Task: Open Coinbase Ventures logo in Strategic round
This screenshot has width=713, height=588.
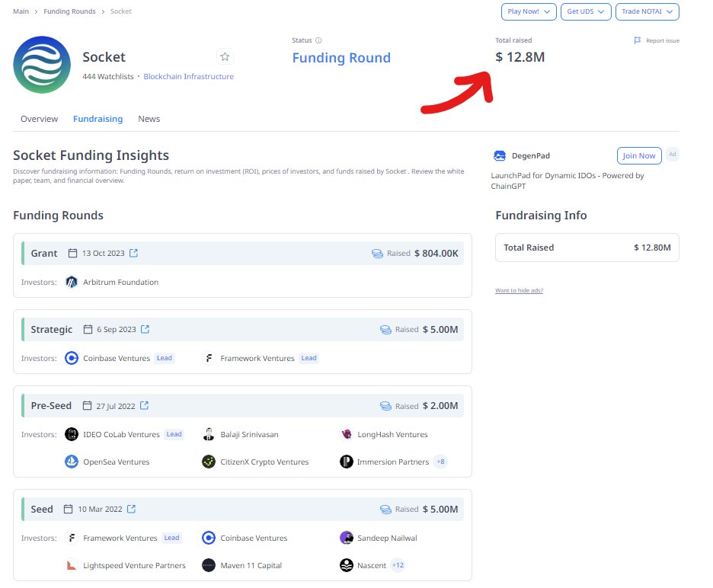Action: click(72, 358)
